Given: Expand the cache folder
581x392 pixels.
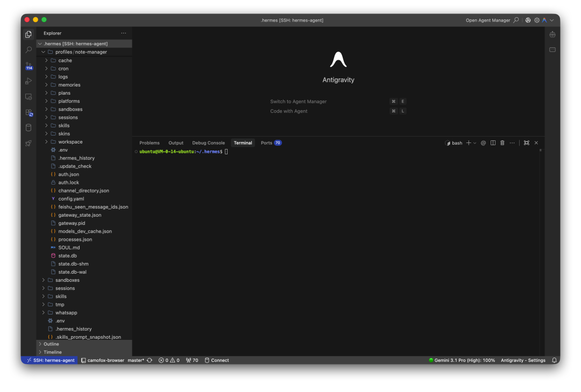Looking at the screenshot, I should [84, 60].
